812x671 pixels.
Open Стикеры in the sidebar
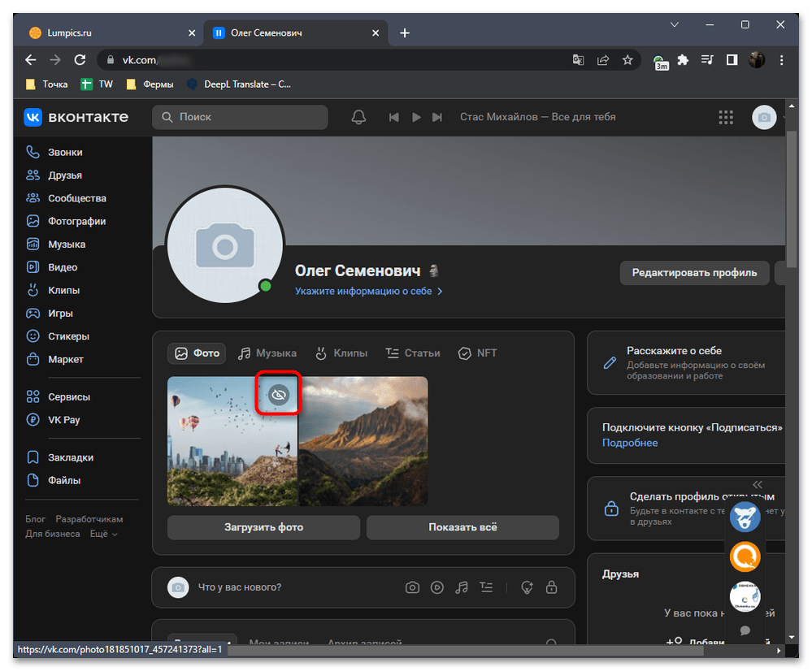pos(58,336)
